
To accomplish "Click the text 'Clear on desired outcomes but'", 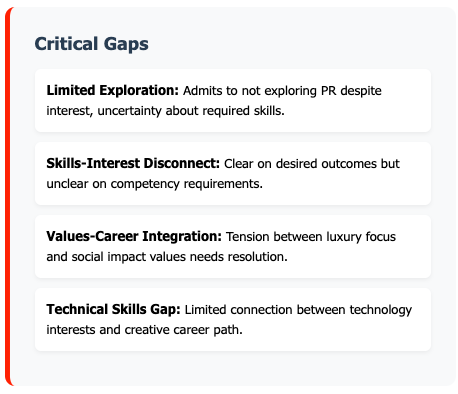I will 312,164.
